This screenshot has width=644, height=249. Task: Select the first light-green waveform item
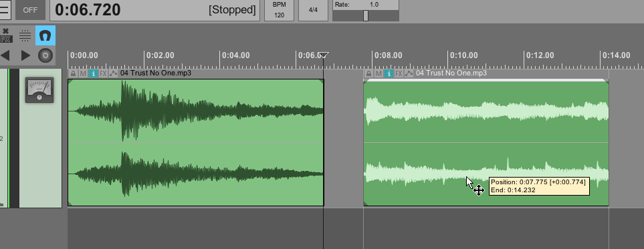(196, 142)
